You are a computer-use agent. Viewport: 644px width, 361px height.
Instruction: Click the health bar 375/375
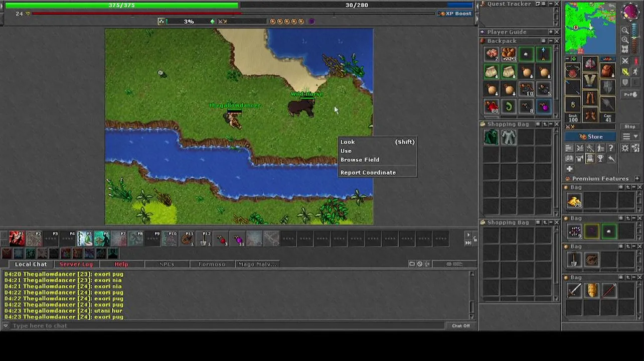point(121,6)
